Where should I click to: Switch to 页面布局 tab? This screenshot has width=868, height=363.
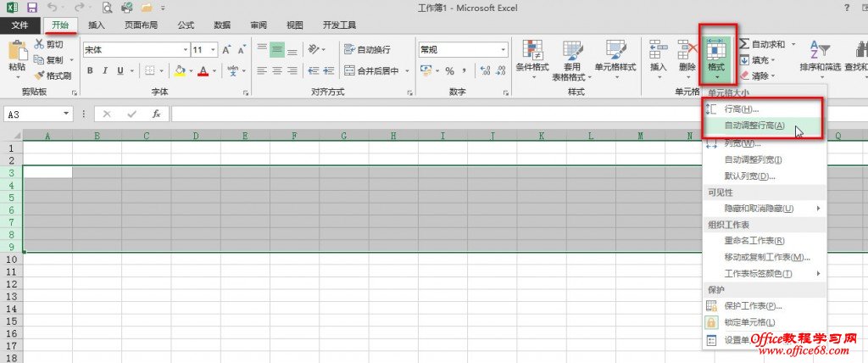tap(141, 25)
